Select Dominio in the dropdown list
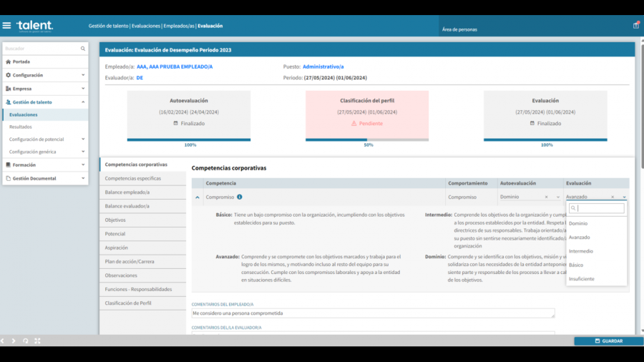This screenshot has width=644, height=362. point(596,223)
